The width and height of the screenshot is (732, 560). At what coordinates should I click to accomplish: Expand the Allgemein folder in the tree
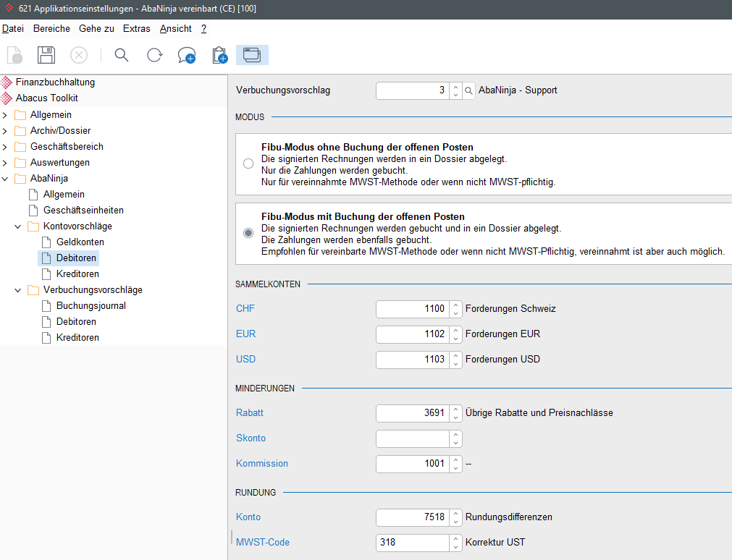pyautogui.click(x=4, y=115)
